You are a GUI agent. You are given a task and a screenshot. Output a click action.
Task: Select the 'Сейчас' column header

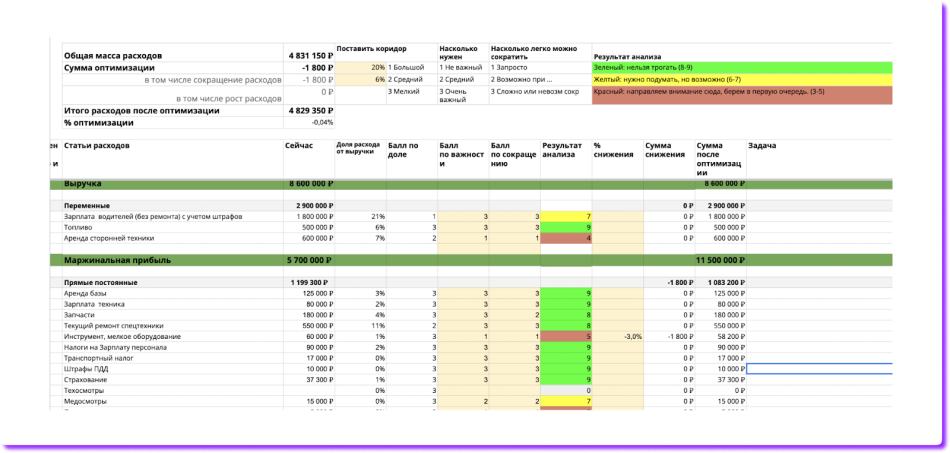[x=298, y=146]
